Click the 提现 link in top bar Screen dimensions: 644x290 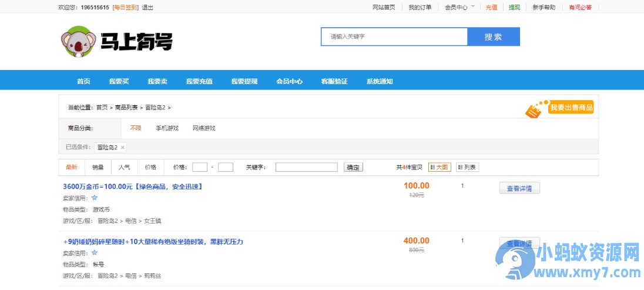[514, 8]
